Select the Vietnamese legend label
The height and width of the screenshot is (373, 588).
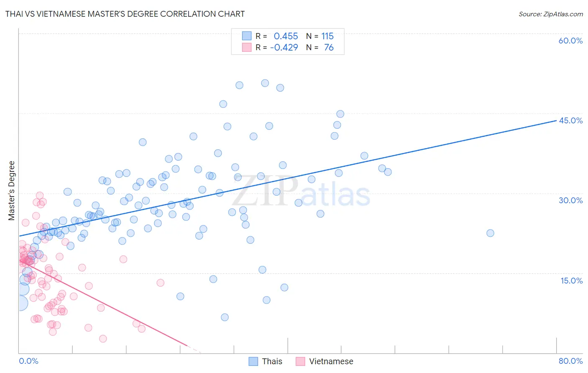click(x=331, y=361)
